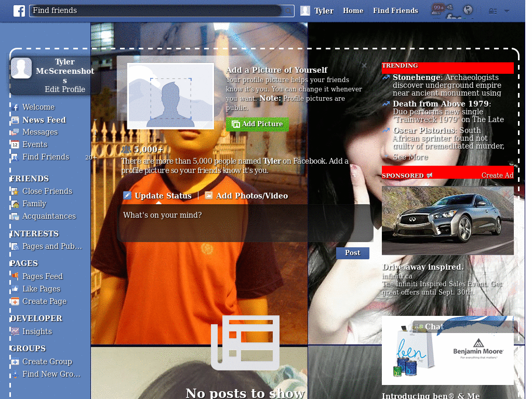
Task: Open News Feed sidebar link
Action: 44,120
